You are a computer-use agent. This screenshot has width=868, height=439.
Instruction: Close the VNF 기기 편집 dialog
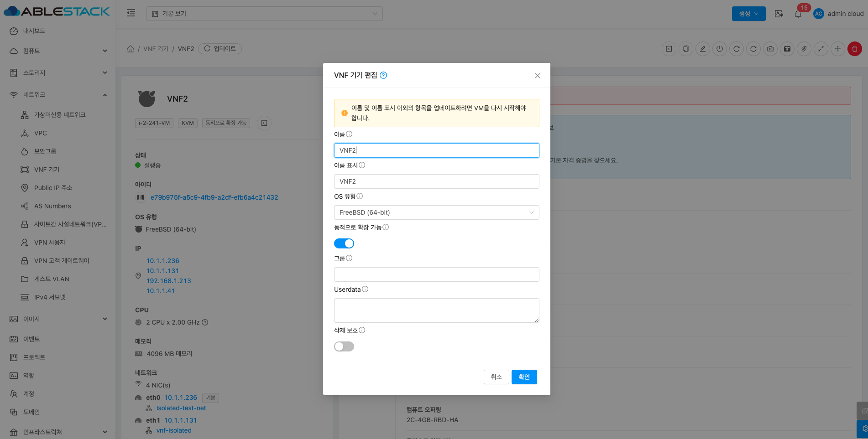pos(537,76)
